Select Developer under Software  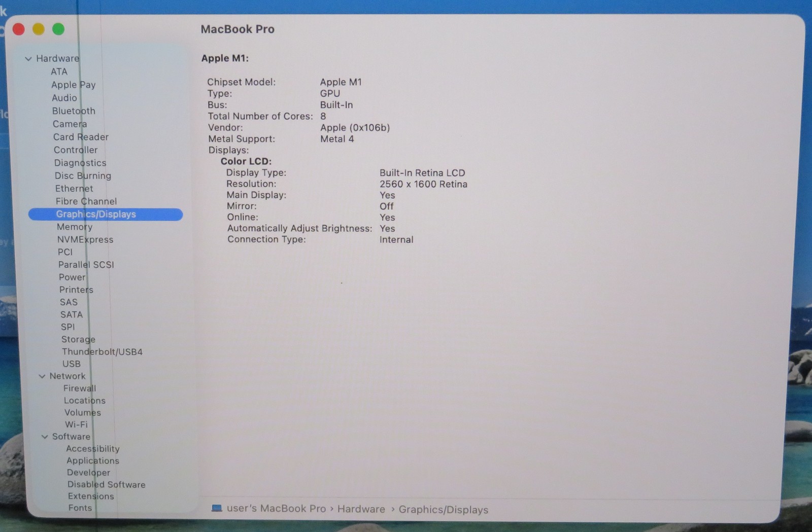(88, 472)
